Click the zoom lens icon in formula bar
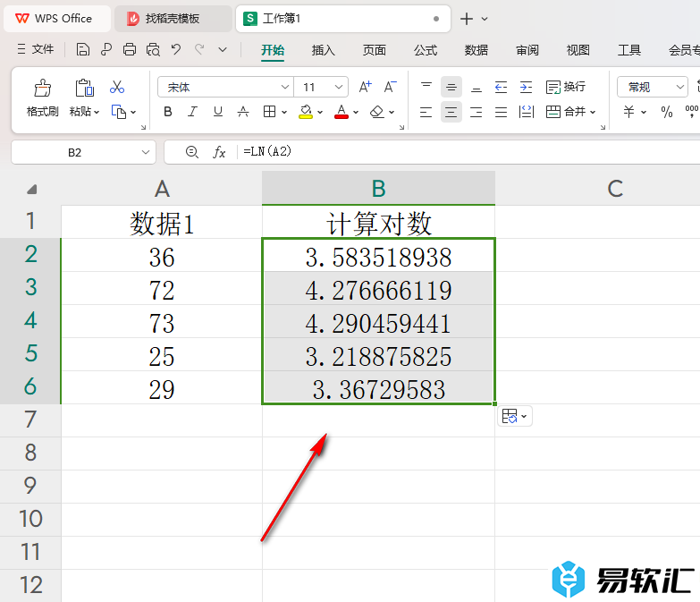 [192, 152]
